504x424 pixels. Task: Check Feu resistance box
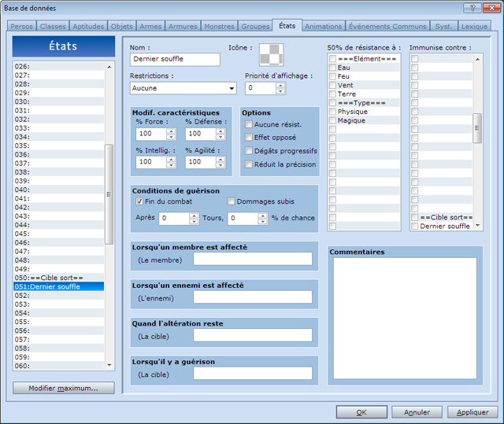[x=332, y=76]
